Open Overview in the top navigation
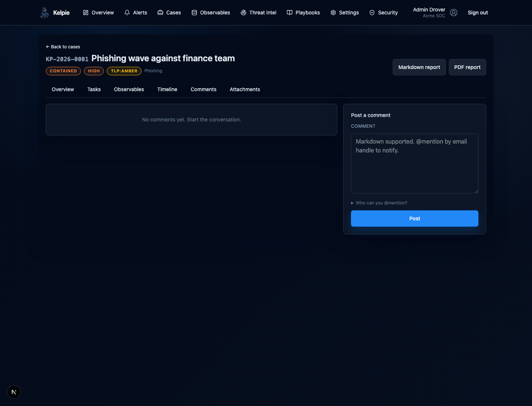 (x=98, y=13)
